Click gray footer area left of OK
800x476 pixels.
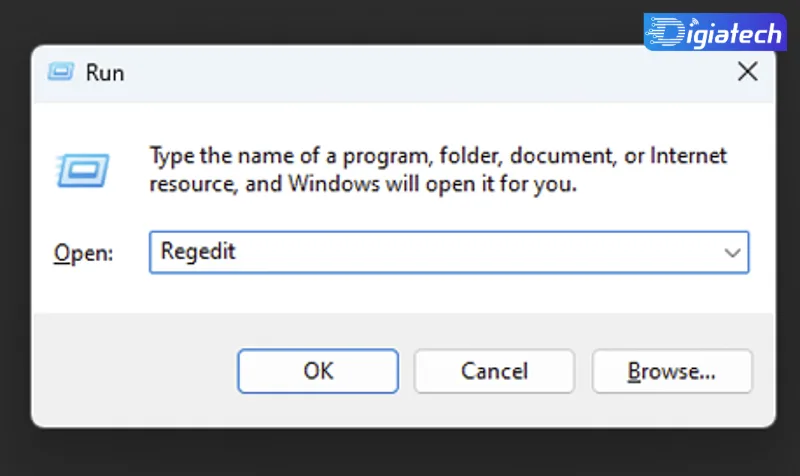[x=135, y=371]
